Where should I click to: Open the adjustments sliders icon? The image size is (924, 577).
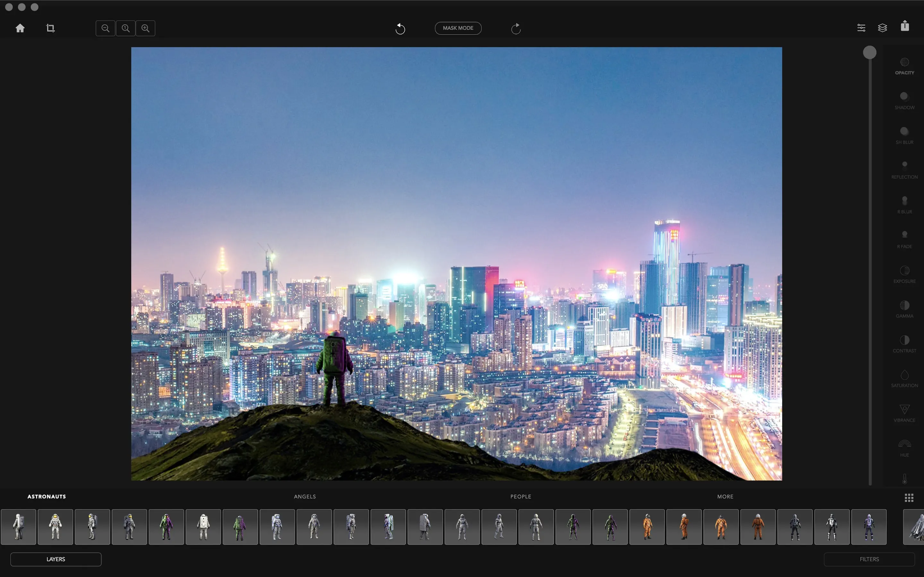(x=861, y=28)
